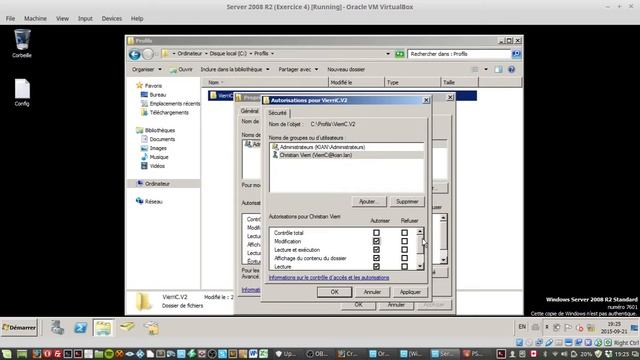
Task: Click the Rechercher dans Profils search field
Action: point(459,54)
